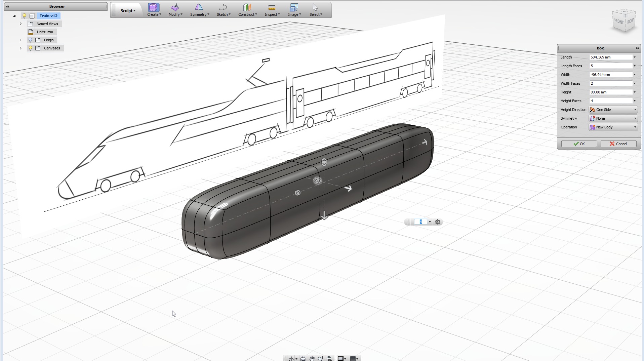Viewport: 644px width, 361px height.
Task: Expand the Named Views tree item
Action: [x=20, y=24]
